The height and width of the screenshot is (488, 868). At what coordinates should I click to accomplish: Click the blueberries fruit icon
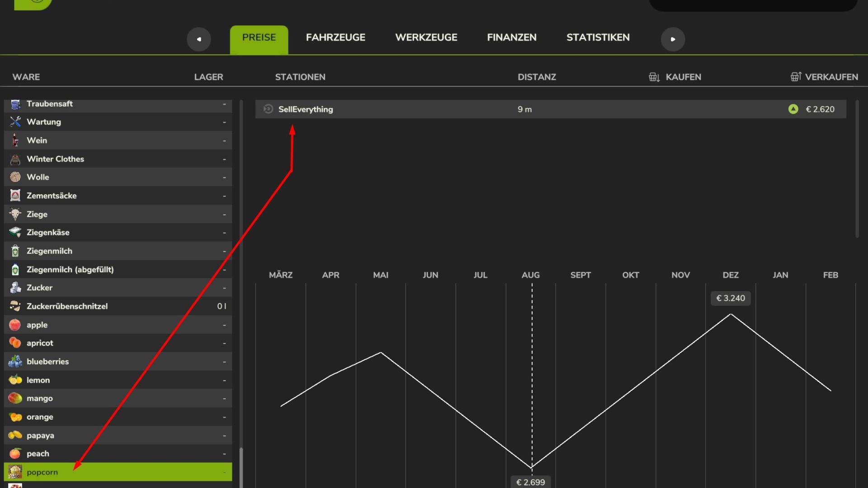[15, 361]
